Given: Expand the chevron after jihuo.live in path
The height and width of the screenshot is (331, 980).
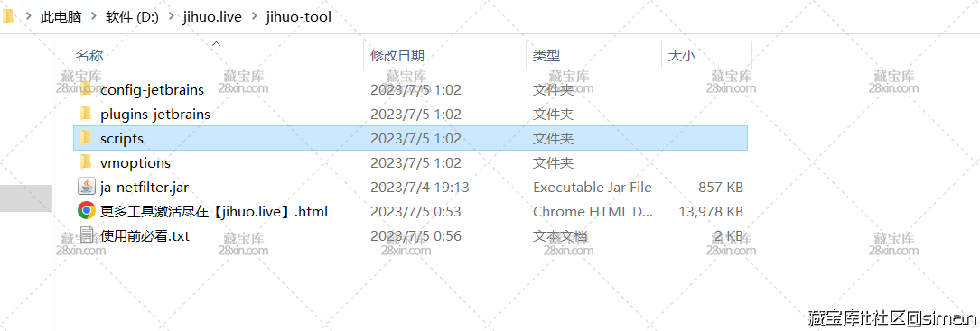Looking at the screenshot, I should coord(253,17).
